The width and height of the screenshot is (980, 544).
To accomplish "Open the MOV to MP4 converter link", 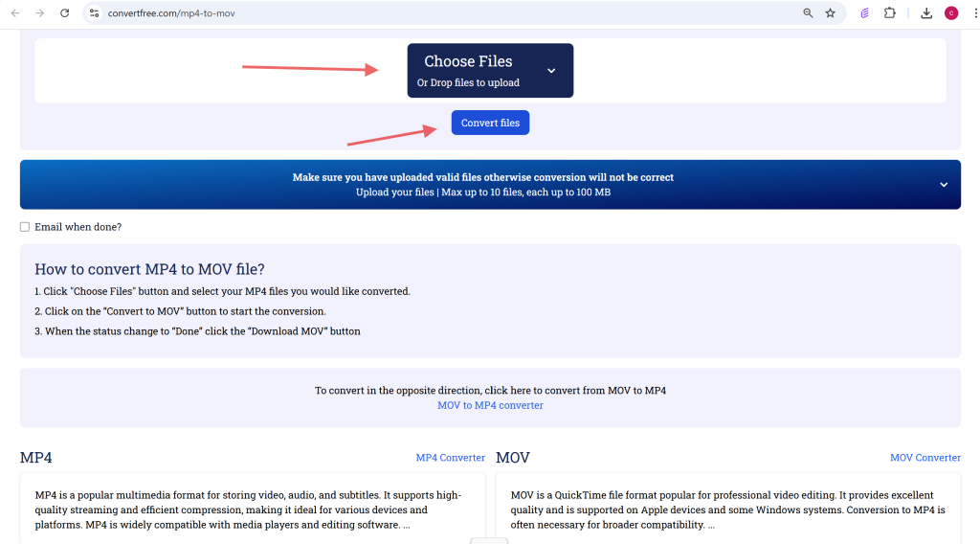I will (x=490, y=405).
